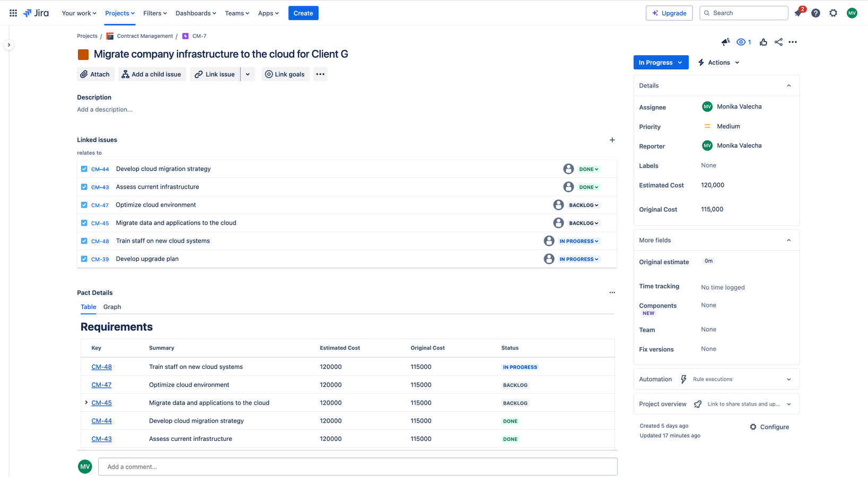Click the Search field
The image size is (868, 477).
744,13
